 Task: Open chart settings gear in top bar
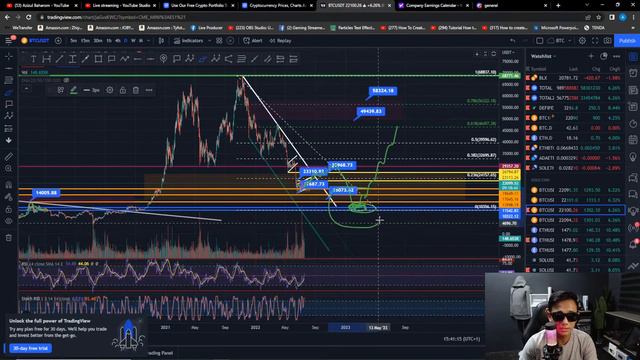pyautogui.click(x=582, y=41)
